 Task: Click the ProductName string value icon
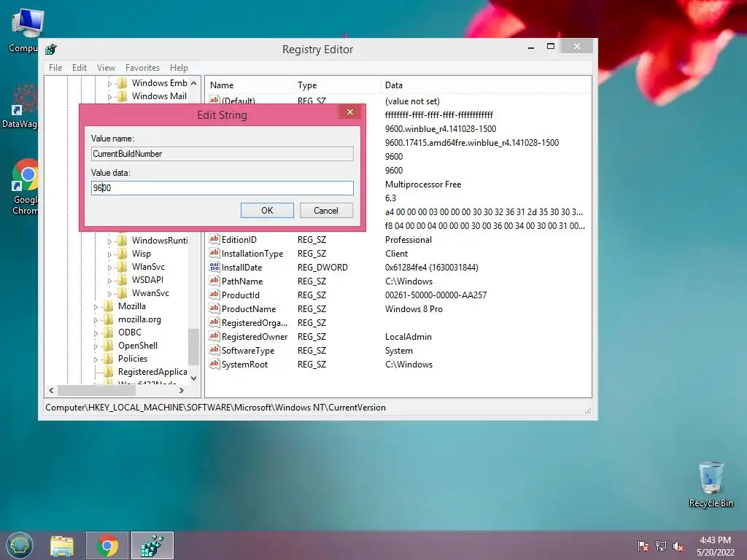point(214,308)
